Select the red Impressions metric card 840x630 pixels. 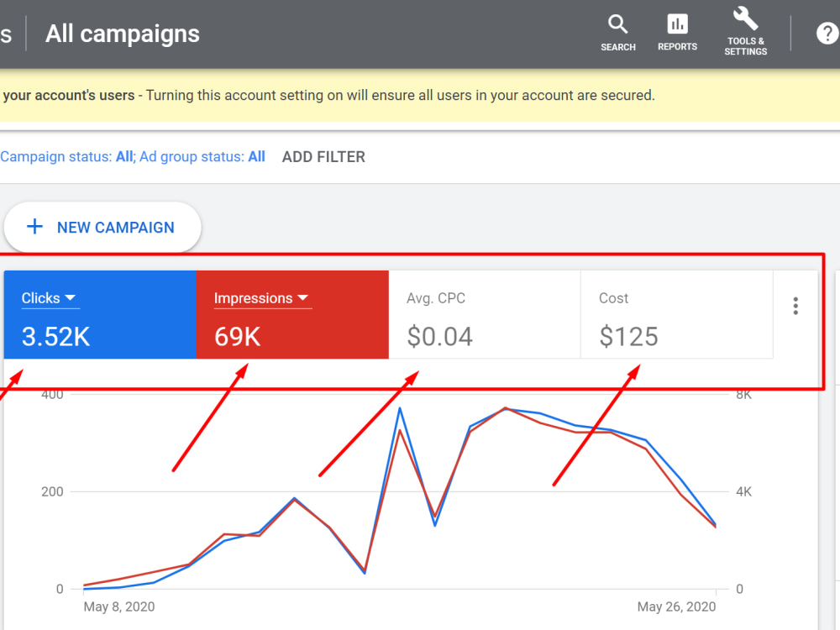292,314
